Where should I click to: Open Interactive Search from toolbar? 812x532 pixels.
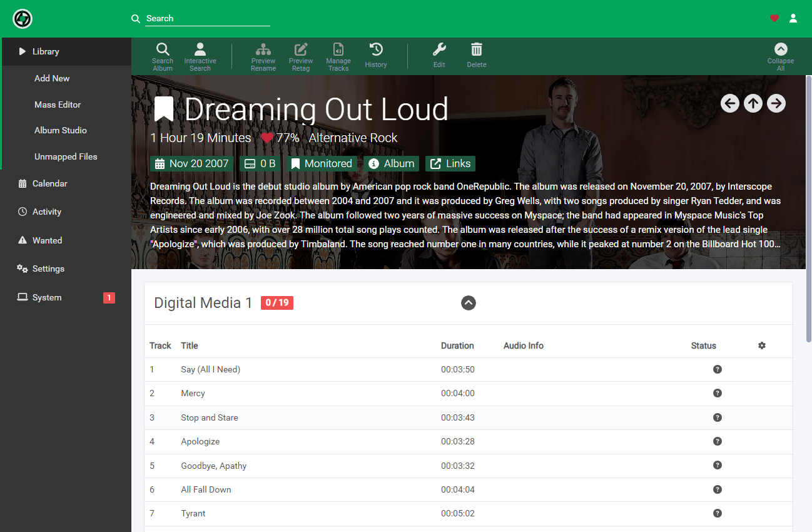tap(200, 57)
